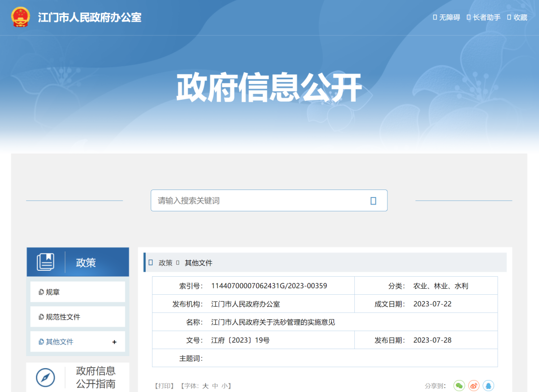Screen dimensions: 539x392
Task: Open 规范性文件 sidebar item
Action: (63, 317)
